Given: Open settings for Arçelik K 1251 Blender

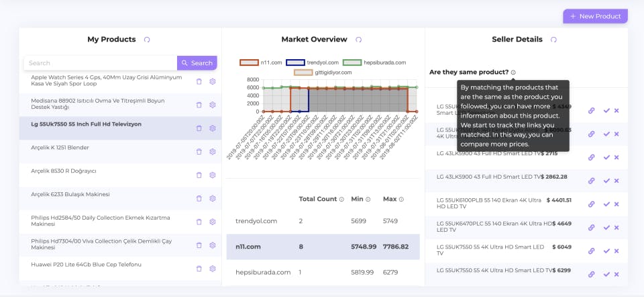Looking at the screenshot, I should coord(213,152).
